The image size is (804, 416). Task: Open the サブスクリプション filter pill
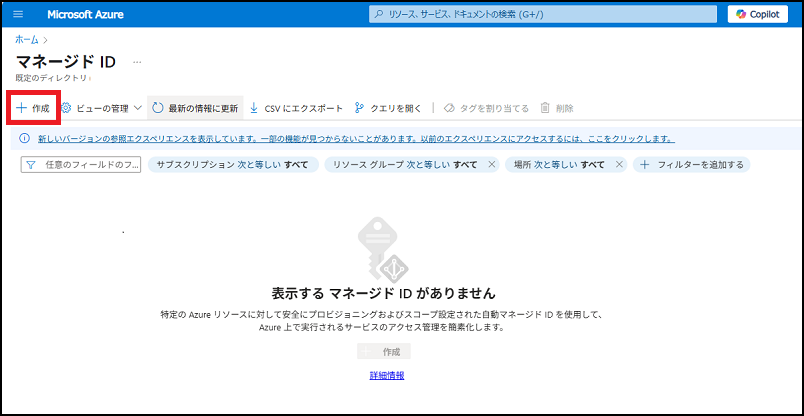coord(233,165)
